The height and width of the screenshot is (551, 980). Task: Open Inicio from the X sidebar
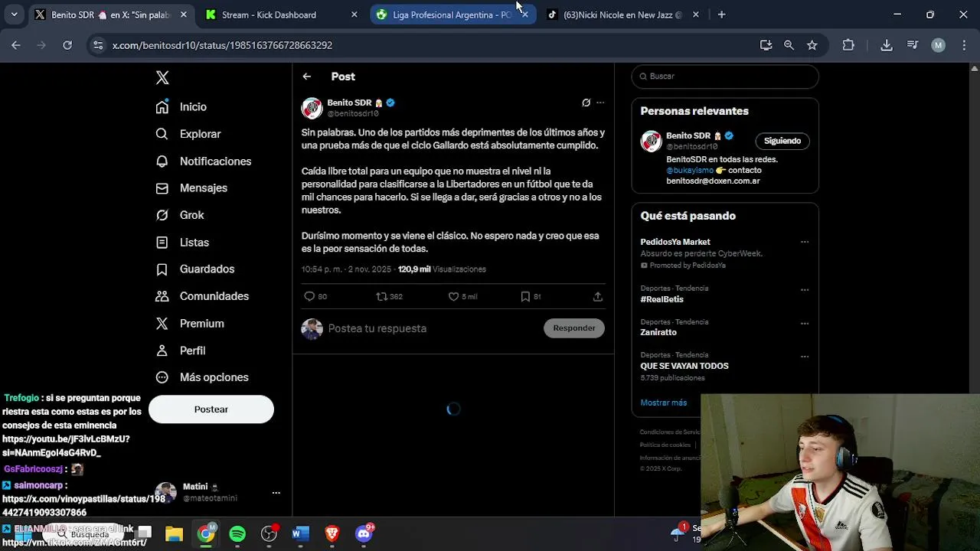(181, 107)
